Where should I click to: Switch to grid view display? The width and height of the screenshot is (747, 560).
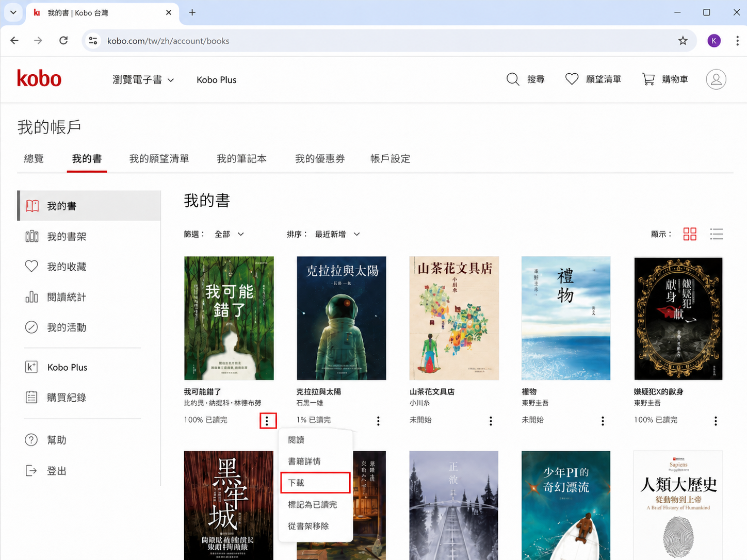(x=690, y=234)
